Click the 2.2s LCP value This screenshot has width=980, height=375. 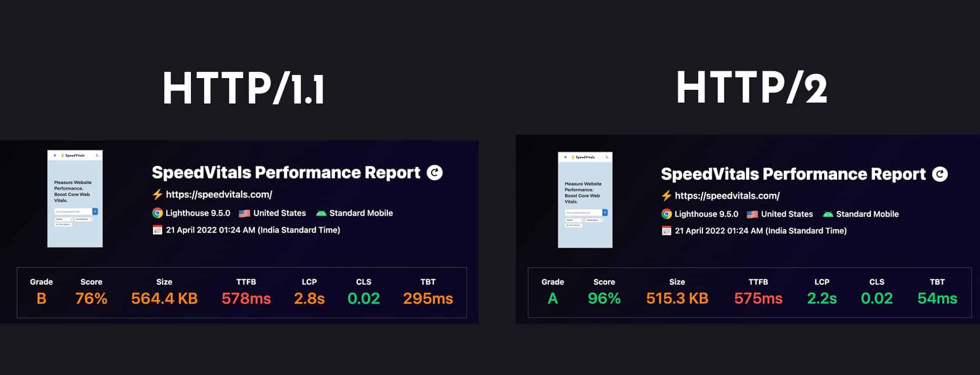822,298
